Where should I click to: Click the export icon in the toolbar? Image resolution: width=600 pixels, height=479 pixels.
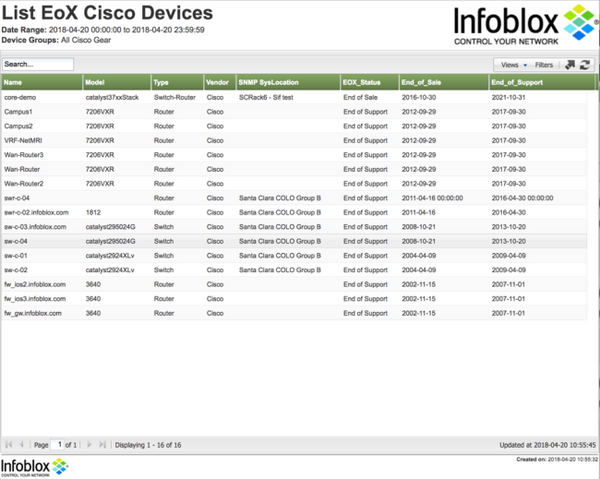click(570, 65)
